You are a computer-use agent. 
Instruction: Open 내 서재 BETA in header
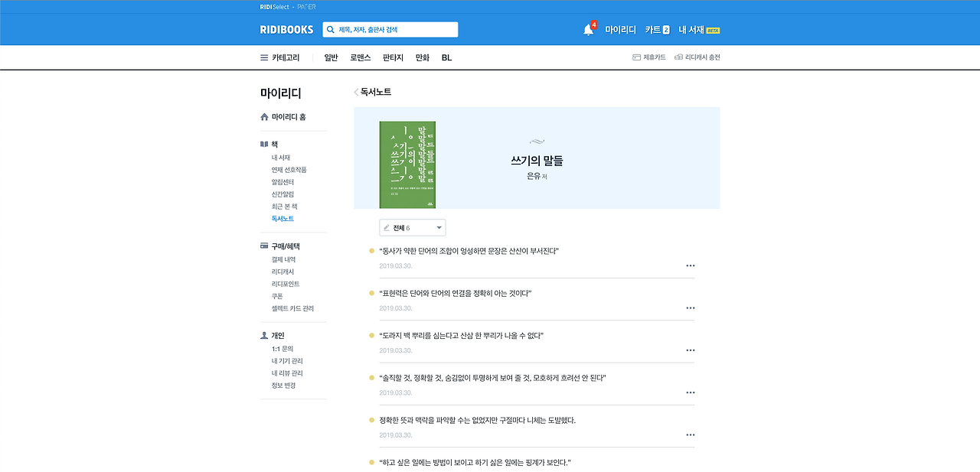pos(699,30)
